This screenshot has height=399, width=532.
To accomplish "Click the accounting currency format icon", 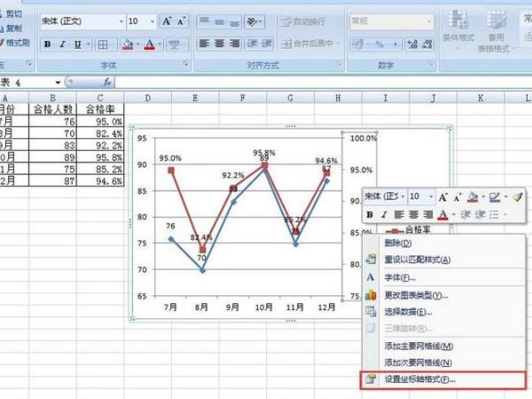I will [x=358, y=44].
